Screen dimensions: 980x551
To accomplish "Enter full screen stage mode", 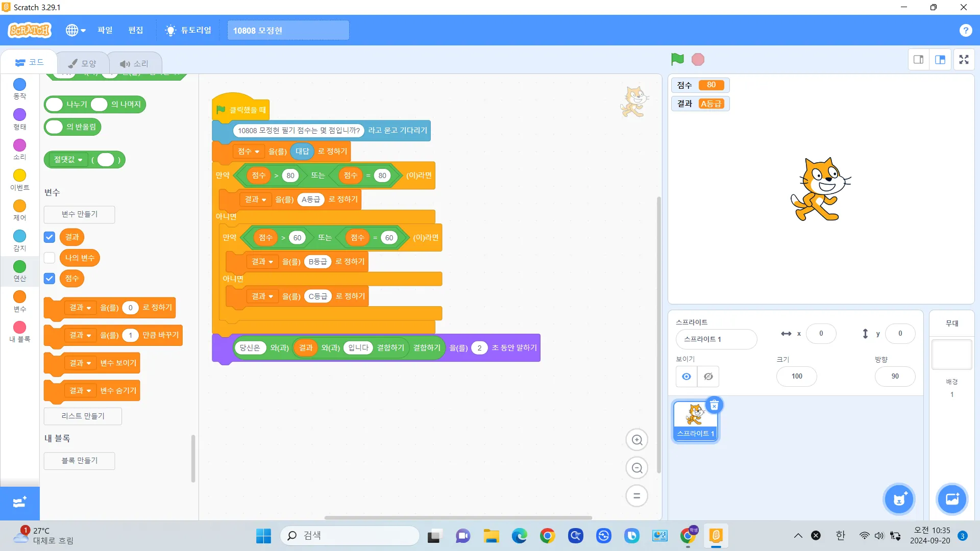I will coord(964,60).
